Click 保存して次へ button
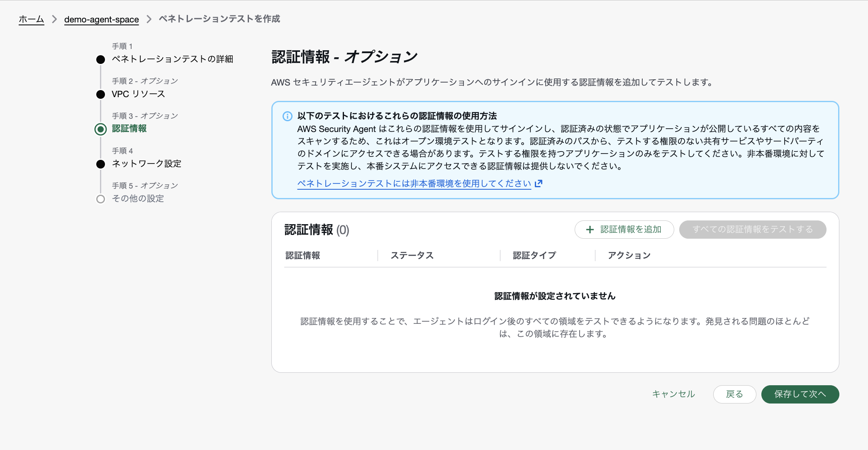Screen dimensions: 868x450 coord(800,394)
